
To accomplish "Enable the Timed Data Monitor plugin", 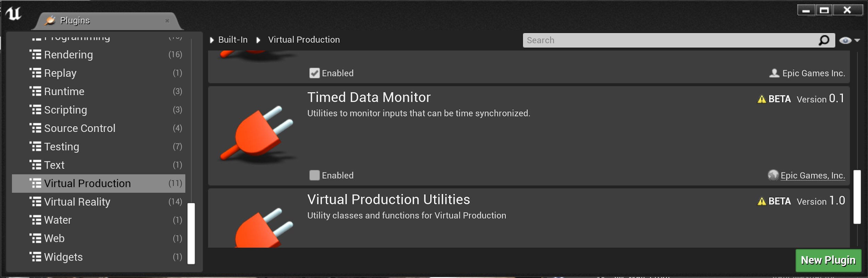I will (315, 175).
